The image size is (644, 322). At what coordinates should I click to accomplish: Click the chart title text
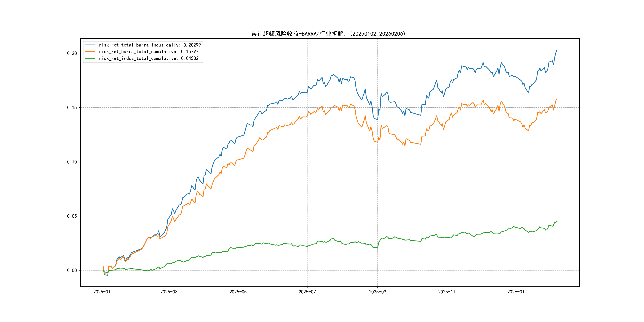328,34
